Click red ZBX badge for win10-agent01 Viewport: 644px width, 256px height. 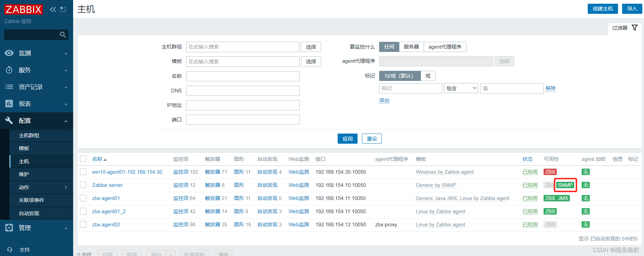[550, 172]
